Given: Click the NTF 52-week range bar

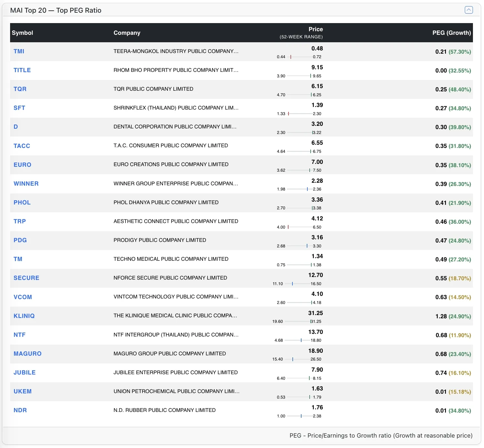Looking at the screenshot, I should (298, 340).
